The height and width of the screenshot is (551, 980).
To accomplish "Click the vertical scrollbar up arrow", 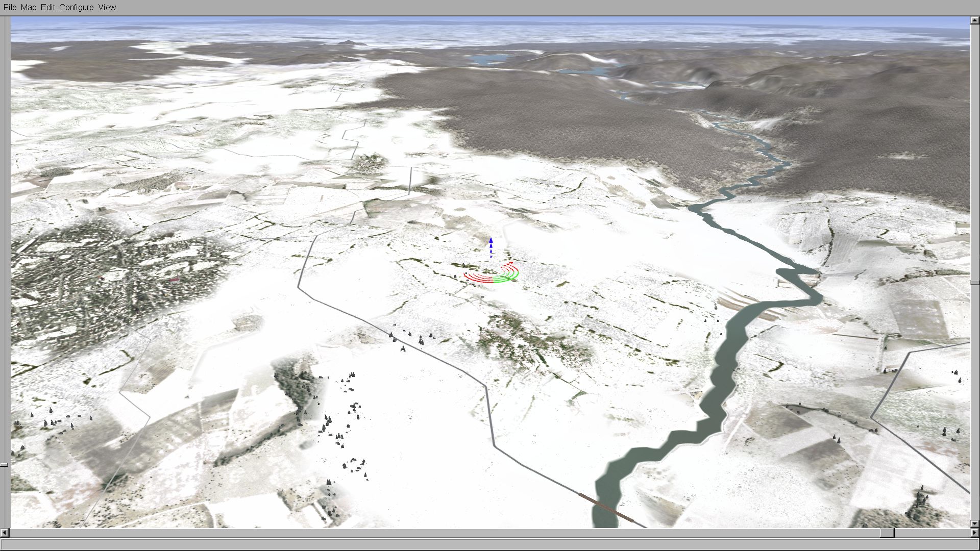I will pyautogui.click(x=974, y=20).
